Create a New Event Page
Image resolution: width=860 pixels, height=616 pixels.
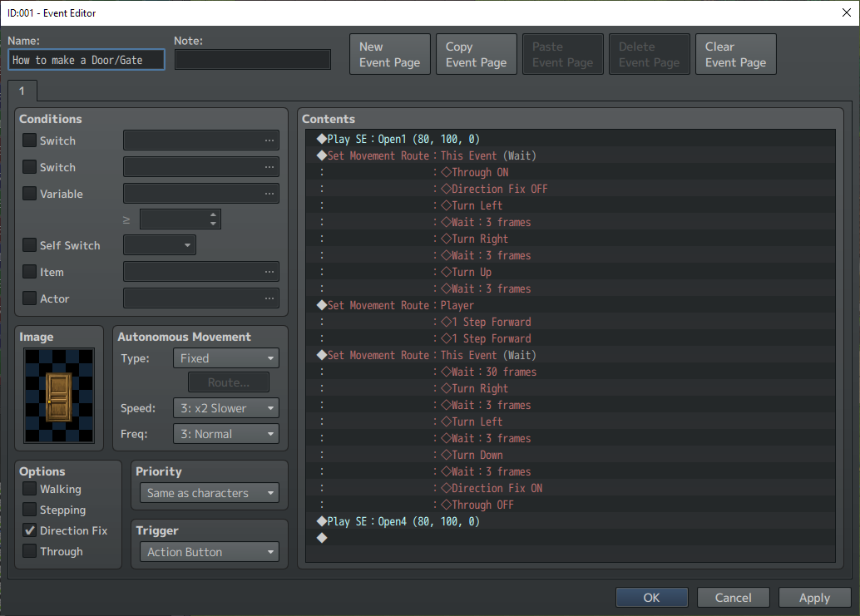point(390,54)
